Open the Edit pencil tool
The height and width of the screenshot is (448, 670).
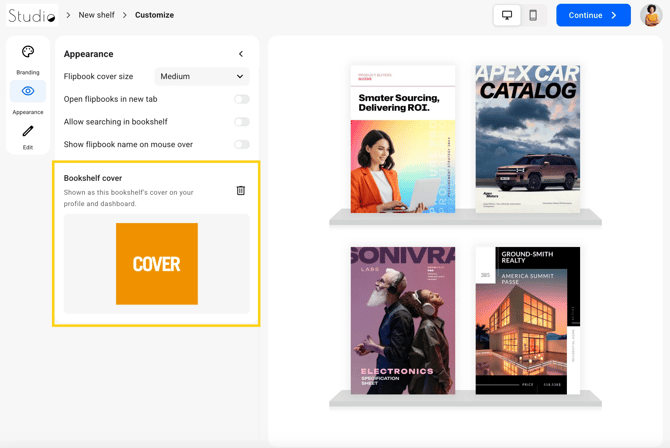pos(28,131)
